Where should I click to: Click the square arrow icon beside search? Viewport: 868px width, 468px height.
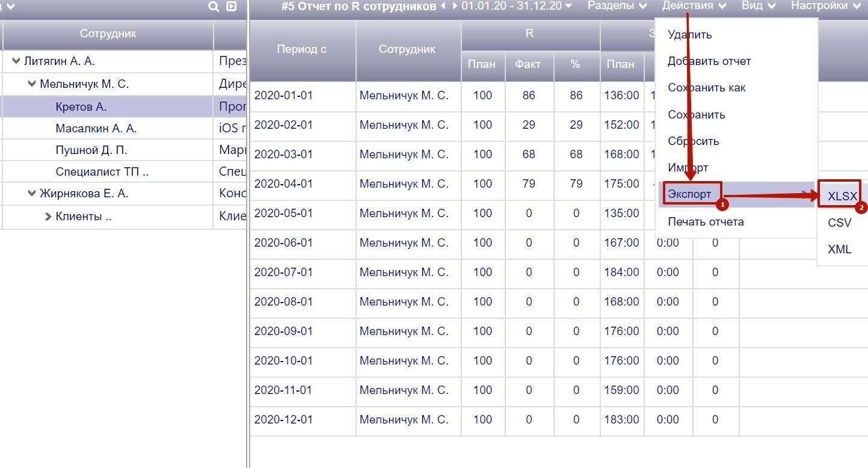pos(231,7)
